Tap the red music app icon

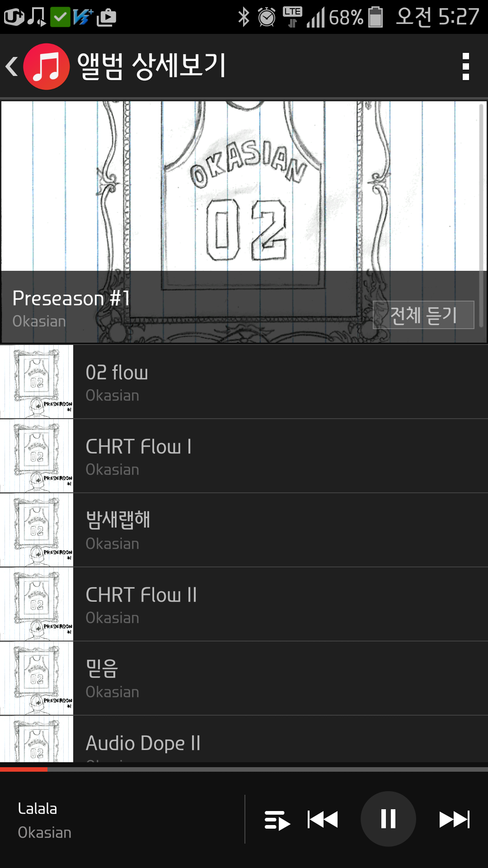pyautogui.click(x=47, y=66)
